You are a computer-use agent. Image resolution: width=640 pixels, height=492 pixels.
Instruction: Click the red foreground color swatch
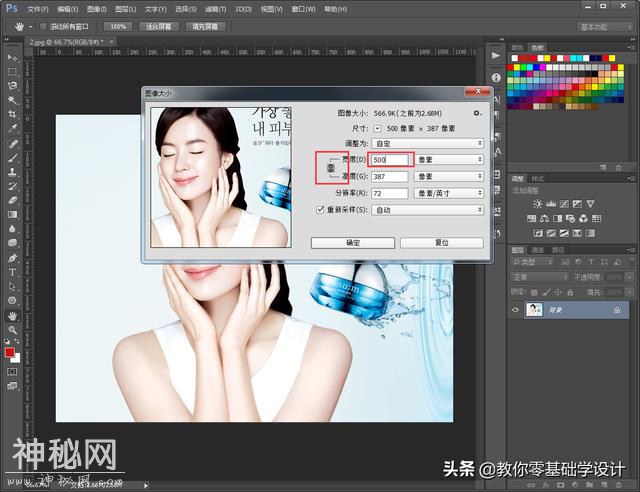(x=10, y=352)
